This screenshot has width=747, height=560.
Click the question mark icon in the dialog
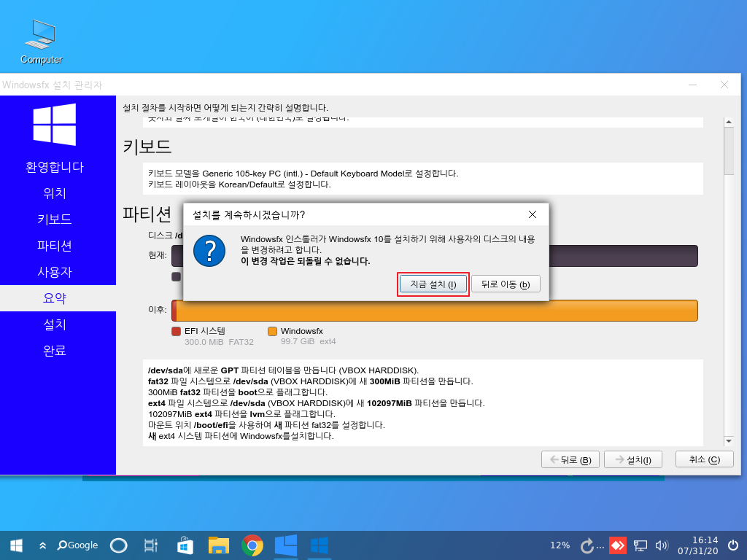point(209,251)
